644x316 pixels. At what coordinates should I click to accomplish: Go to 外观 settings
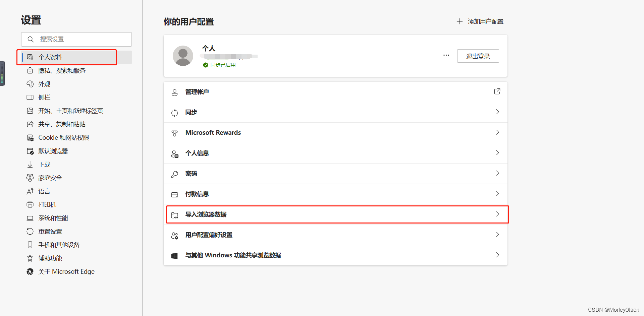(x=76, y=84)
